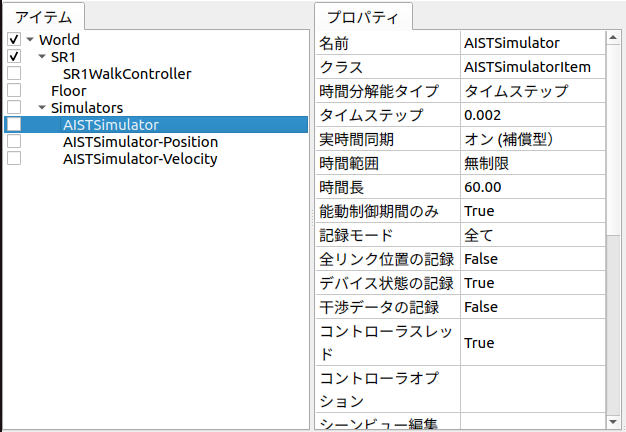Open the 時間分解能タイプ value タイムステップ
626x432 pixels.
coord(533,91)
